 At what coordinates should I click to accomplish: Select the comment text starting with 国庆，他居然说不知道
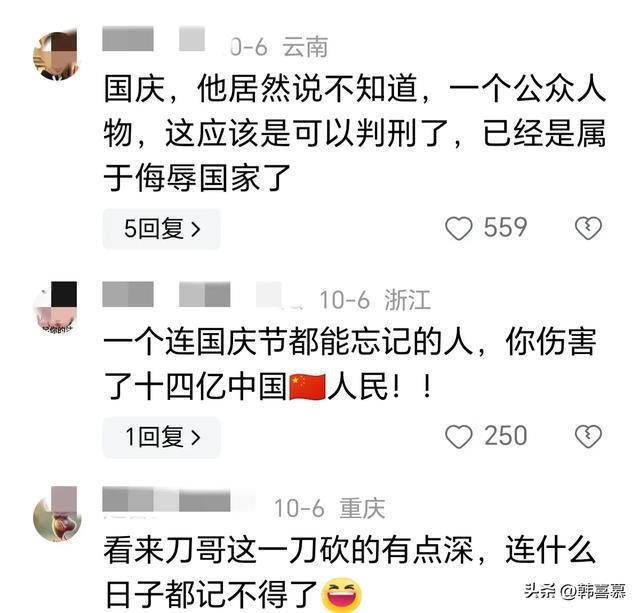click(x=354, y=133)
